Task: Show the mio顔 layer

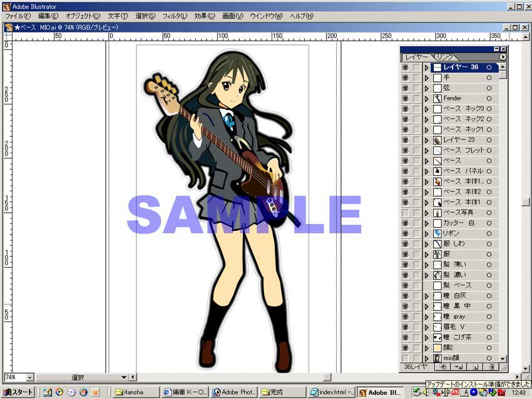Action: (x=405, y=358)
